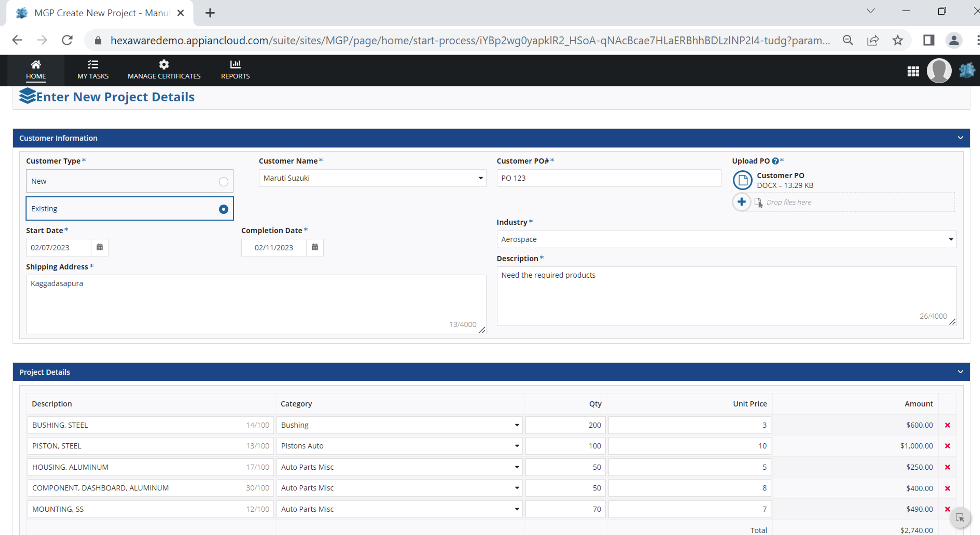Open the browser profile icon
The width and height of the screenshot is (980, 535).
(x=954, y=40)
